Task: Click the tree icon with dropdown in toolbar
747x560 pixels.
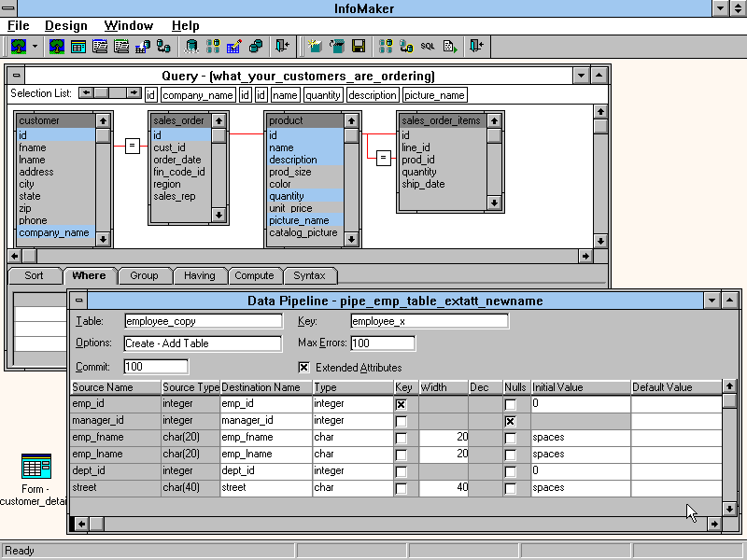Action: click(x=19, y=46)
